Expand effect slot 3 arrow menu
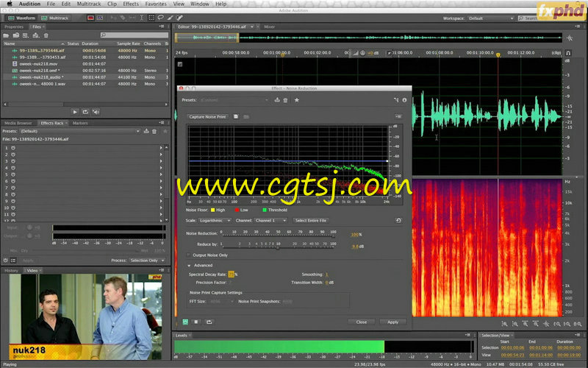 point(161,161)
